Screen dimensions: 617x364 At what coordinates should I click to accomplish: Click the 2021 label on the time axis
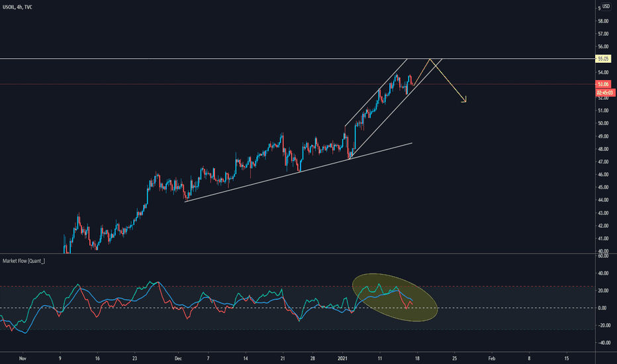tap(343, 359)
